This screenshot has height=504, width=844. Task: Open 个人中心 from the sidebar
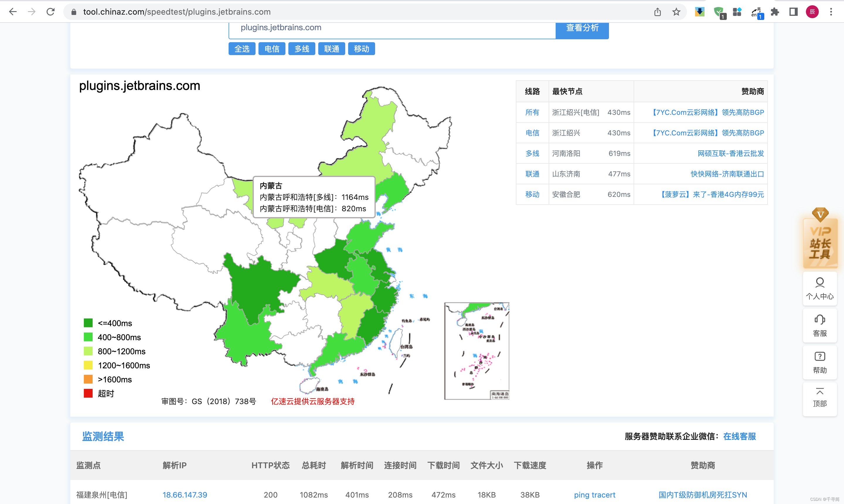click(820, 289)
